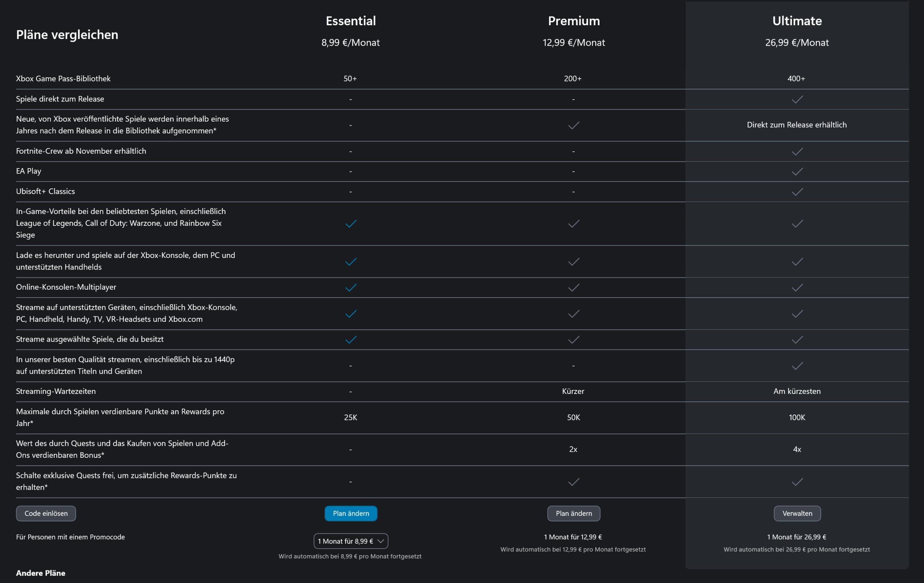Click the Essential plan heading
Screen dimensions: 924x583
351,21
